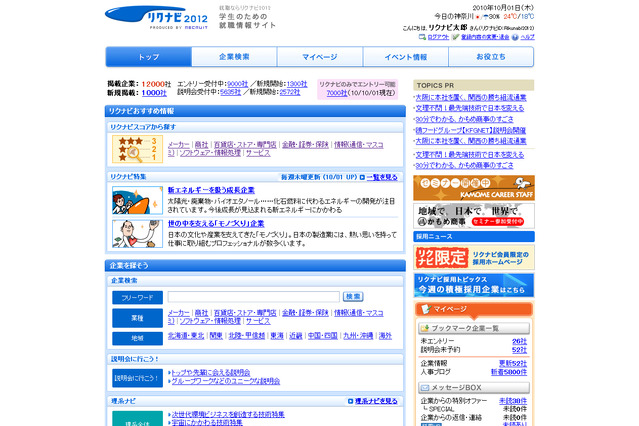Screen dimensions: 639x426
Task: Click the 2572社 link
Action: pos(290,92)
